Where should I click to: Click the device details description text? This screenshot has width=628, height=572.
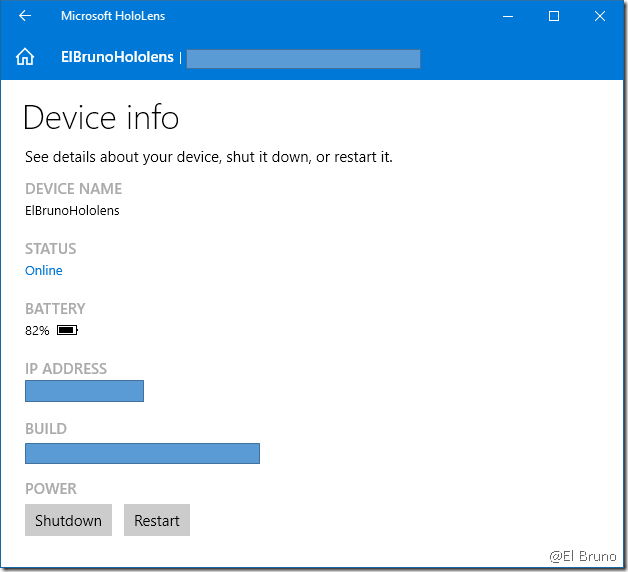[x=208, y=157]
